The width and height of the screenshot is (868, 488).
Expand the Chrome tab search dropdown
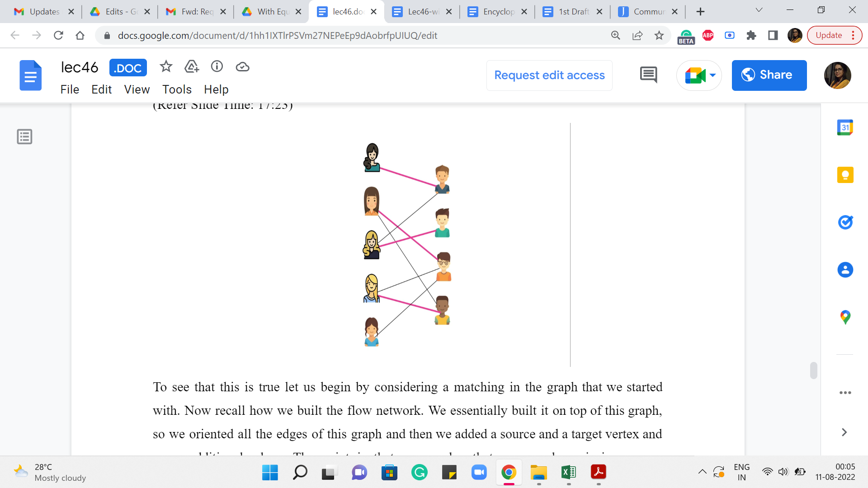[x=759, y=10]
